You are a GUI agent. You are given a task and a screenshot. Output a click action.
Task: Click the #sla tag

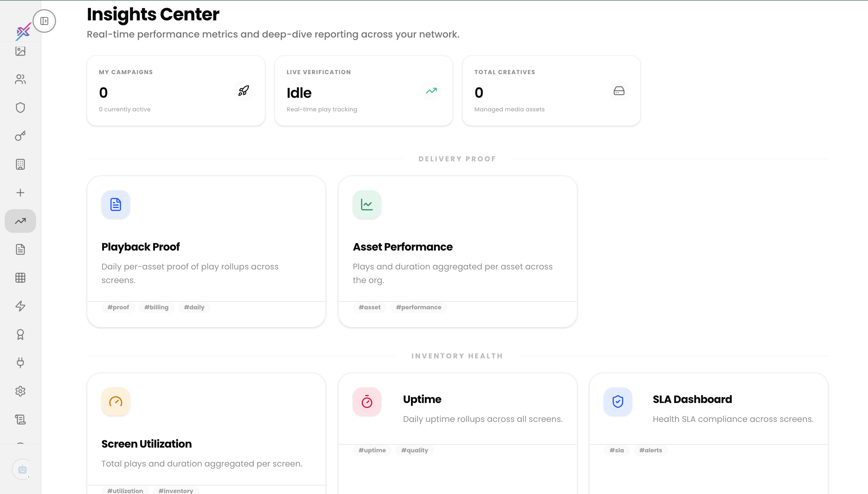616,450
